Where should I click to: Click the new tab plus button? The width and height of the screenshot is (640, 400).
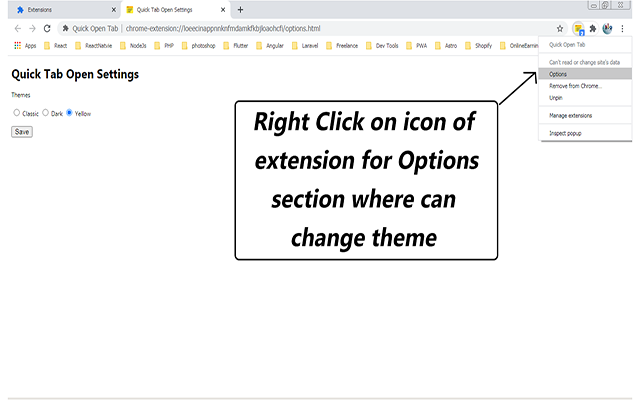[x=240, y=10]
